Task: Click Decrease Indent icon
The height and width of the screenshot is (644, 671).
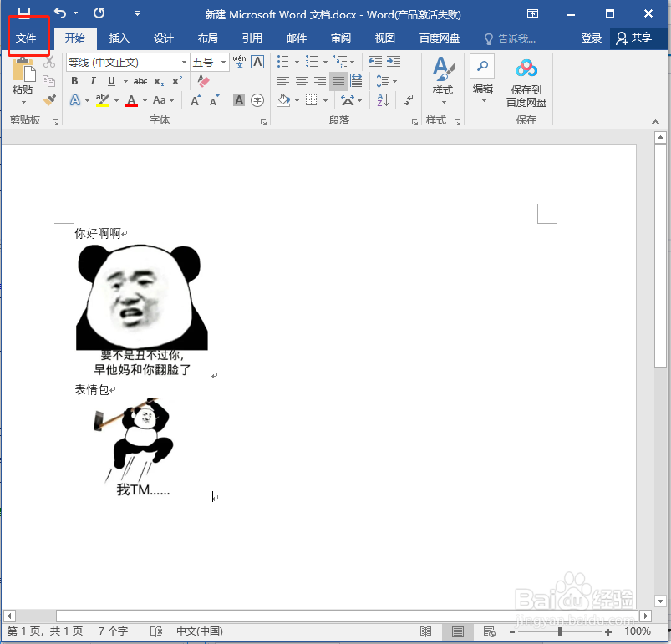Action: click(x=375, y=62)
